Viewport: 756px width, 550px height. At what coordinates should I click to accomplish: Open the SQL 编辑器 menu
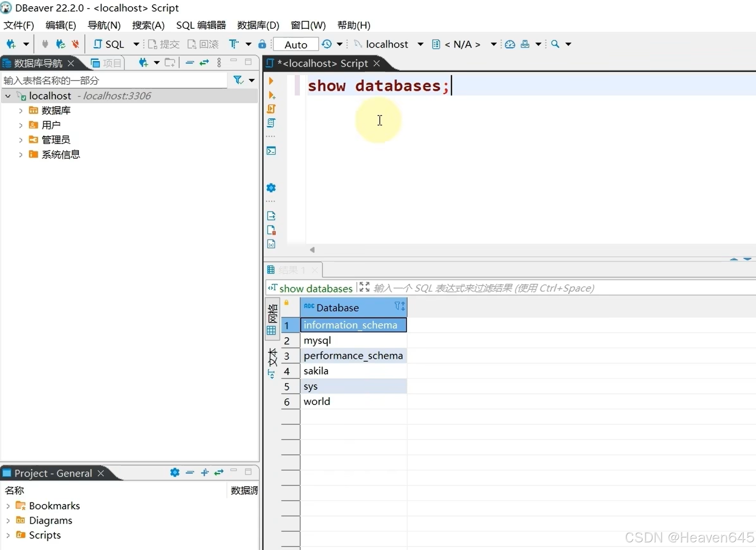(201, 25)
